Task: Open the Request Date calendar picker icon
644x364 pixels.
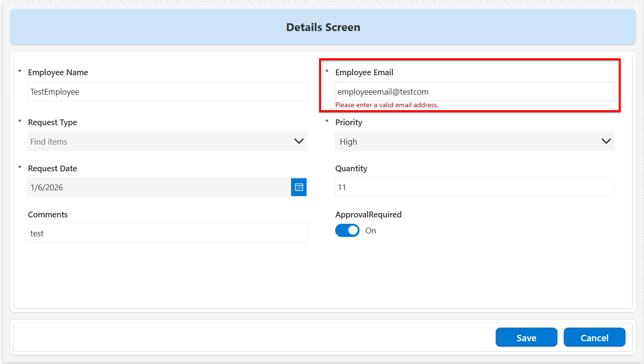Action: tap(299, 187)
